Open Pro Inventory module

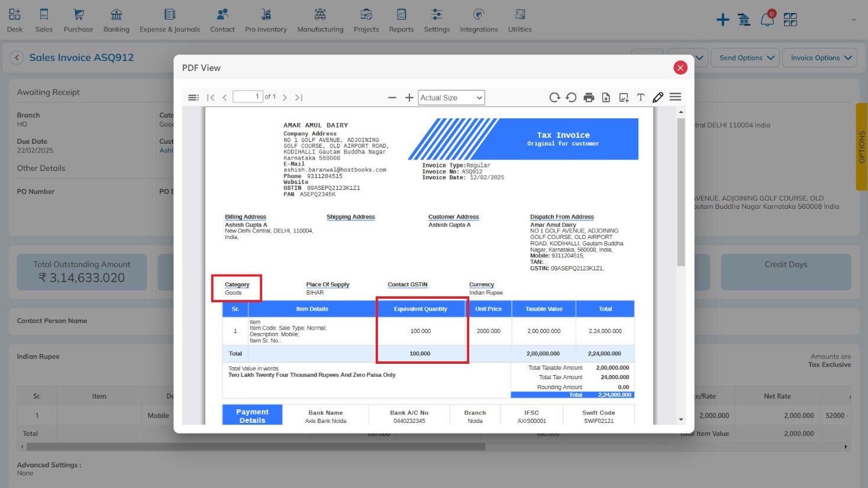coord(266,20)
